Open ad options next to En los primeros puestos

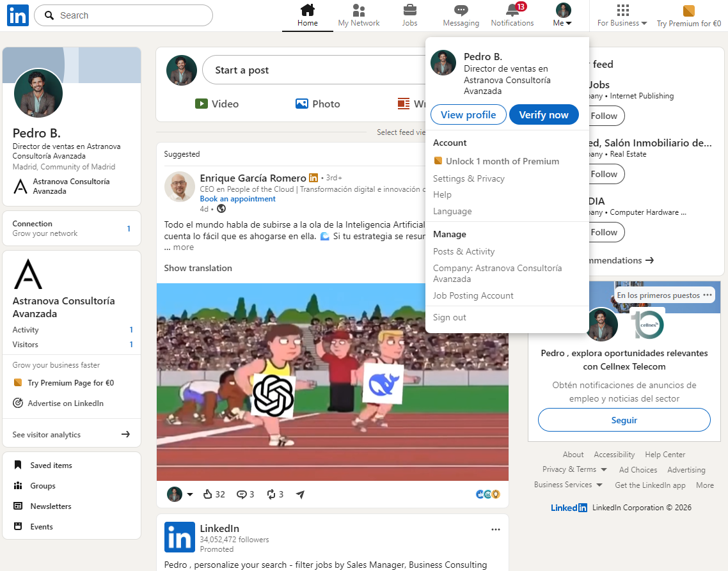[x=707, y=295]
